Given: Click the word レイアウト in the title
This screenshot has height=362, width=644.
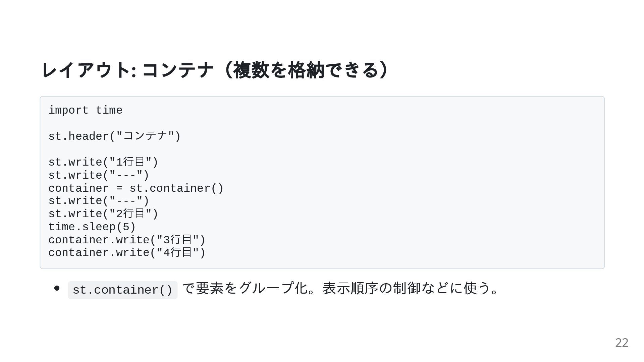Looking at the screenshot, I should [86, 70].
